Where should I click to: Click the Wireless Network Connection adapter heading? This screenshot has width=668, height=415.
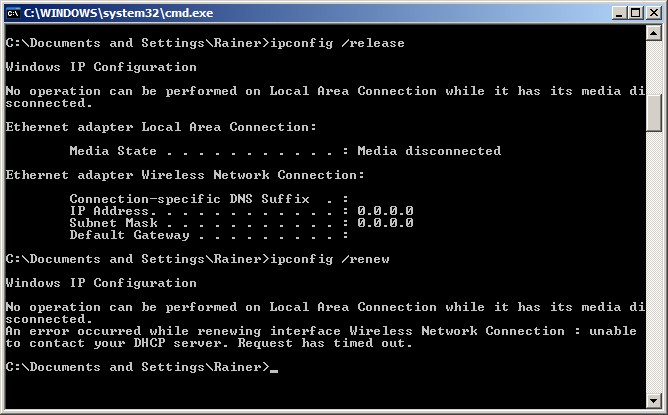tap(185, 175)
